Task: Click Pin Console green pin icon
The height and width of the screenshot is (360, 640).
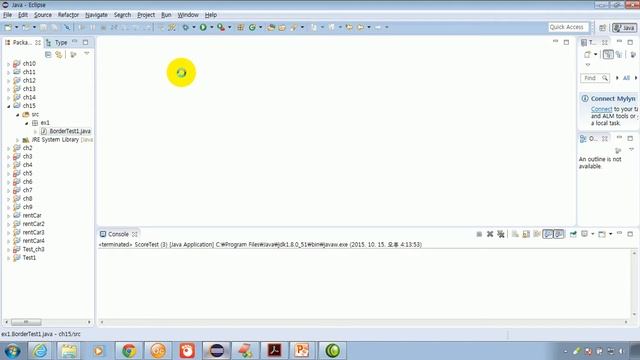Action: pyautogui.click(x=573, y=234)
